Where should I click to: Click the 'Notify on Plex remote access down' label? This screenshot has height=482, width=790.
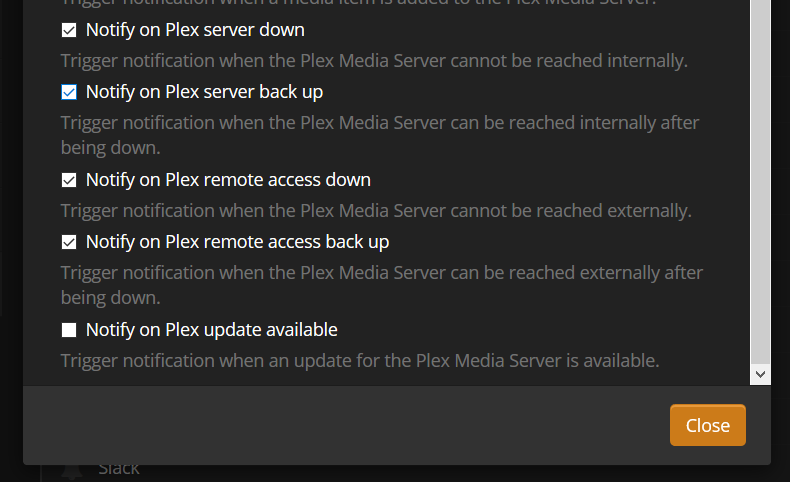coord(228,180)
